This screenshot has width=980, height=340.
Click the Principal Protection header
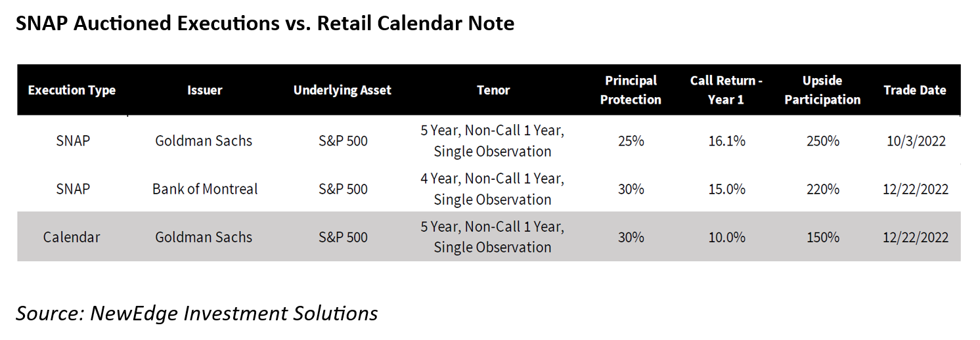click(x=631, y=90)
